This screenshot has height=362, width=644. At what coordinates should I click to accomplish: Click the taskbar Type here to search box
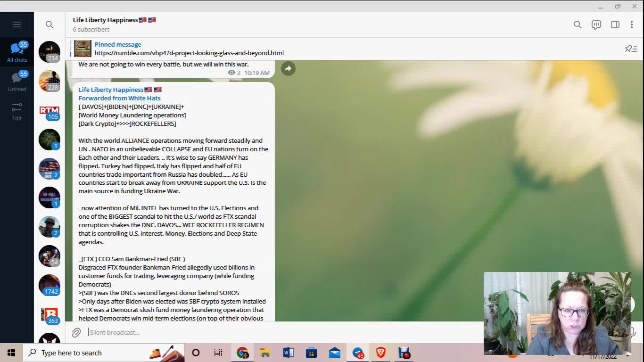pos(103,353)
